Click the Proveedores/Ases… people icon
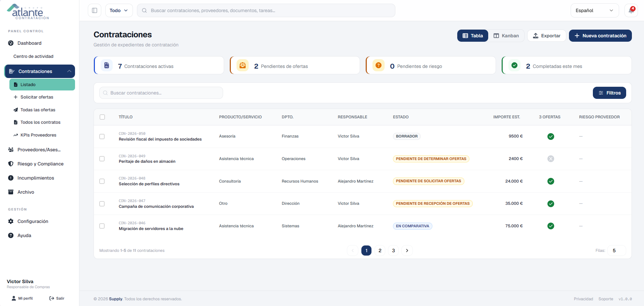644x306 pixels. pyautogui.click(x=11, y=150)
